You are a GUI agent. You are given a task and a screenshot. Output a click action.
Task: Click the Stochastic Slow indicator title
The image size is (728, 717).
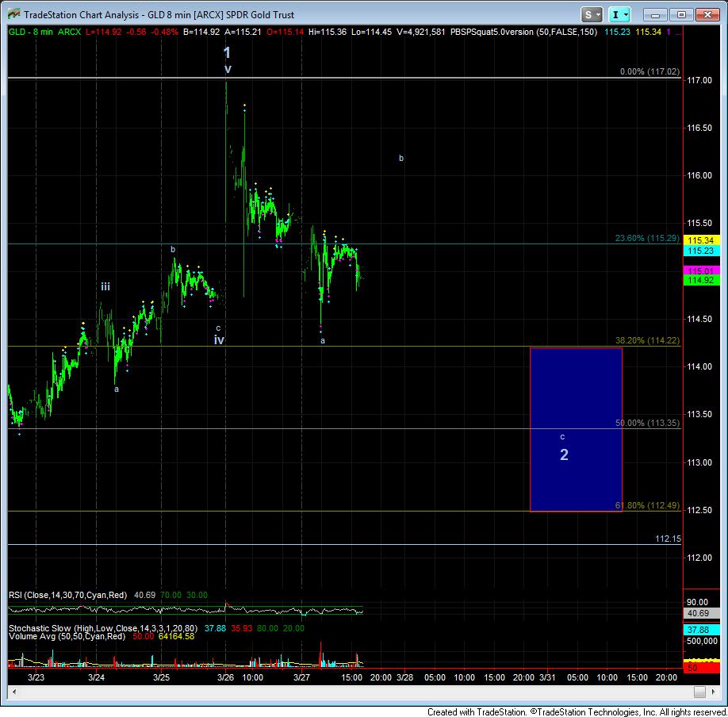point(103,628)
